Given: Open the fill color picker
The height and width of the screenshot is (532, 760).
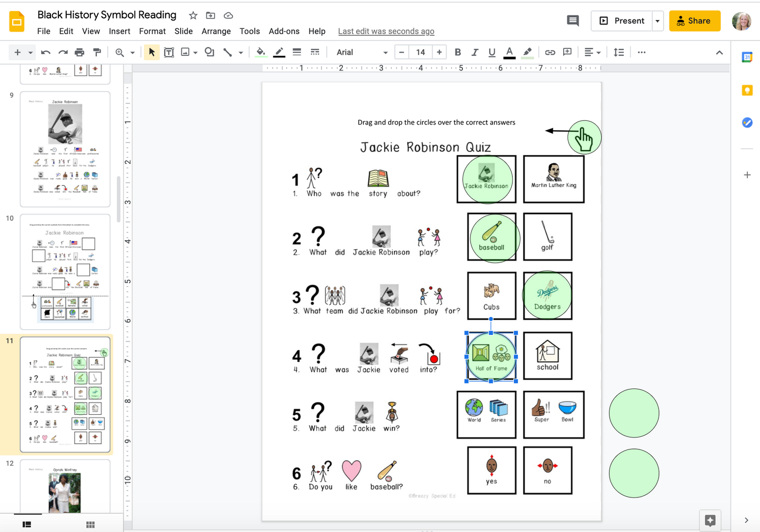Looking at the screenshot, I should 260,52.
